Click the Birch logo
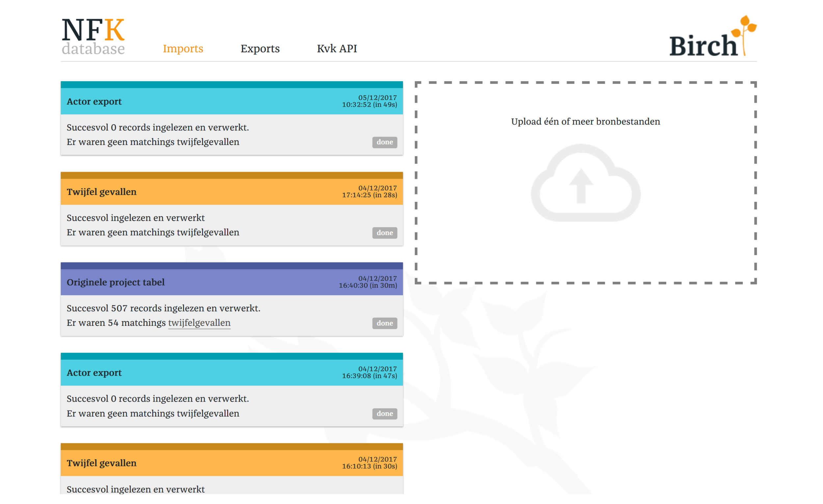The width and height of the screenshot is (823, 504). click(713, 36)
